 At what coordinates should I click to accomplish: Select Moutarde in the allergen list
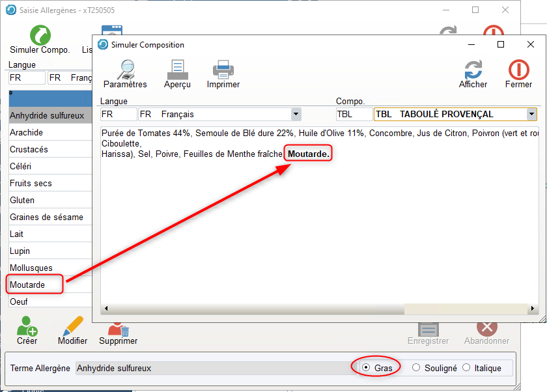click(27, 285)
